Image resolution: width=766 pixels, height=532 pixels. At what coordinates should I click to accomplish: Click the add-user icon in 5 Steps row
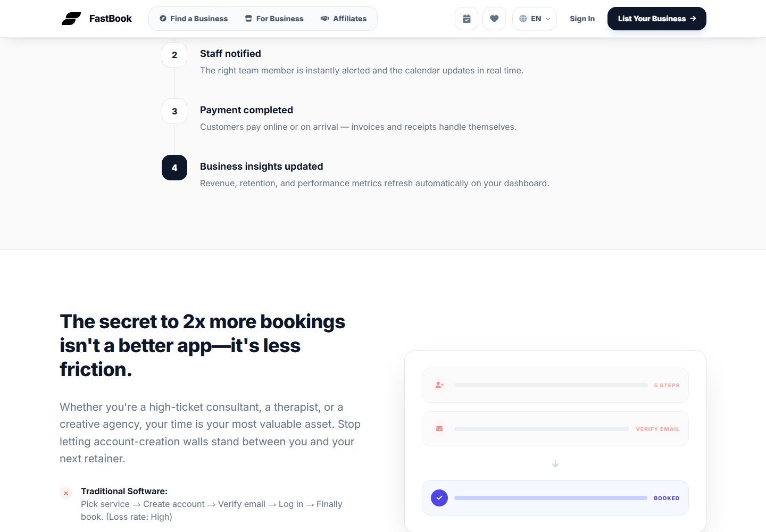coord(439,385)
